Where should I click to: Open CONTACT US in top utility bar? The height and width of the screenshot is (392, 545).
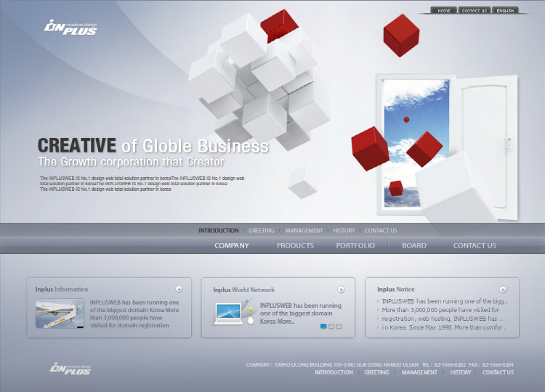point(475,10)
